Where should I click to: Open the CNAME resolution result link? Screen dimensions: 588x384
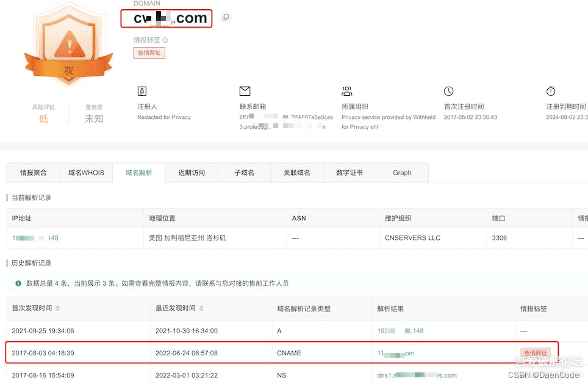[396, 353]
